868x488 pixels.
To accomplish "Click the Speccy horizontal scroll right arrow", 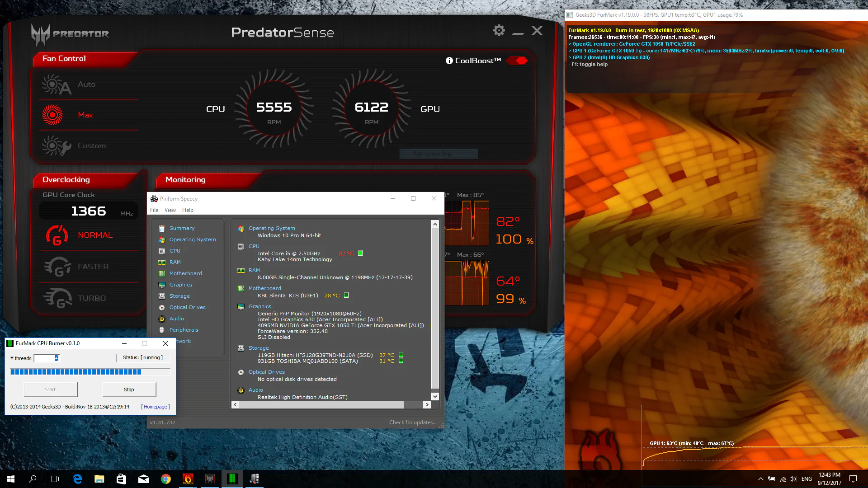I will (427, 405).
